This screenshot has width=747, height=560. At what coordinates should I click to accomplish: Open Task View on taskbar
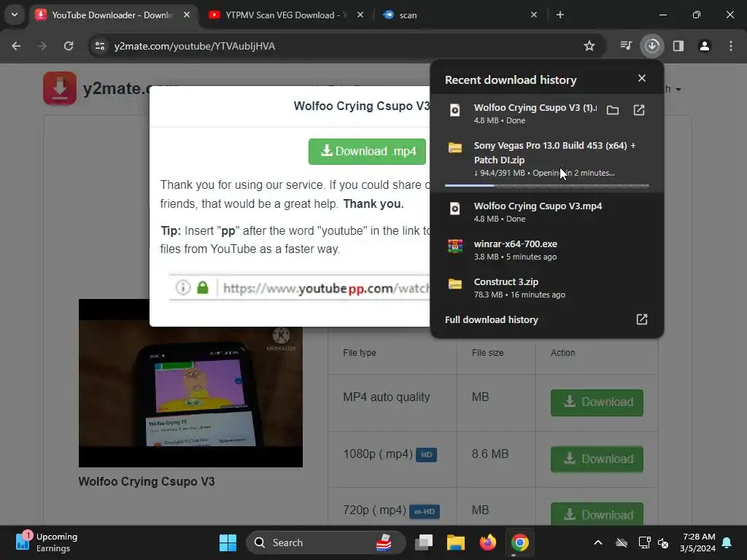tap(424, 542)
